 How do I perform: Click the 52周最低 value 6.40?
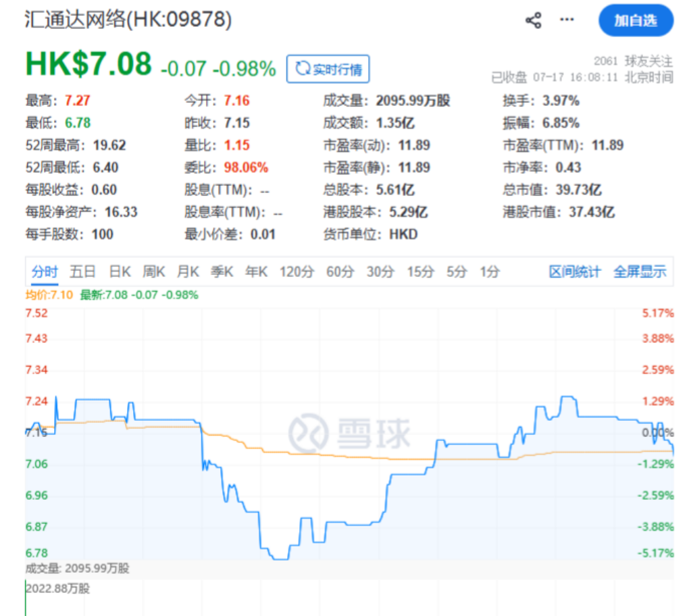pyautogui.click(x=105, y=168)
